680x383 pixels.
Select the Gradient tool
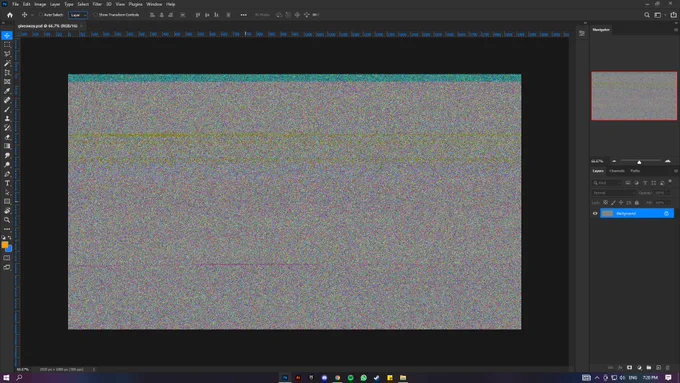coord(7,146)
